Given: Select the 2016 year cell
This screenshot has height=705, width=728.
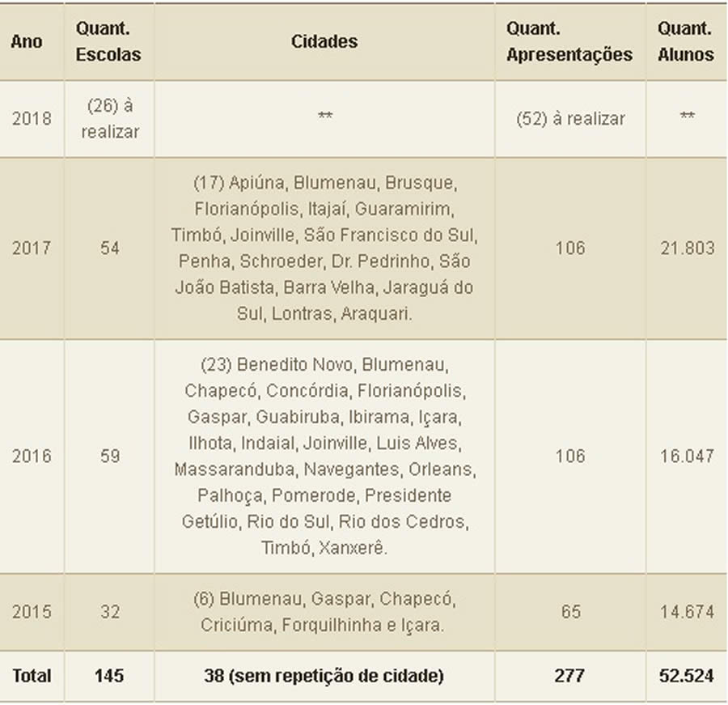Looking at the screenshot, I should [x=32, y=456].
